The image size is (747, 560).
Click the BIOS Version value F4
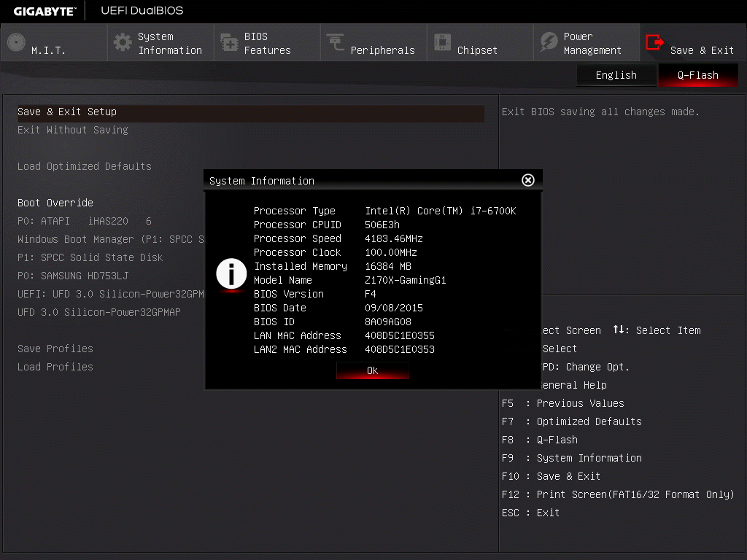click(370, 294)
